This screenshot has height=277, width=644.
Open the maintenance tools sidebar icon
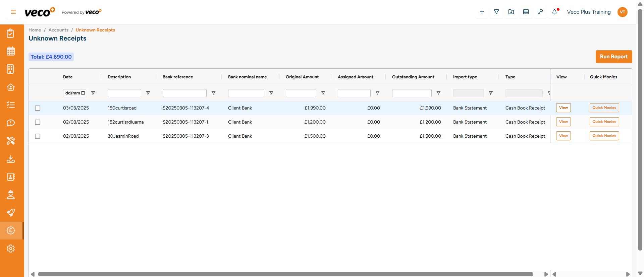[11, 141]
